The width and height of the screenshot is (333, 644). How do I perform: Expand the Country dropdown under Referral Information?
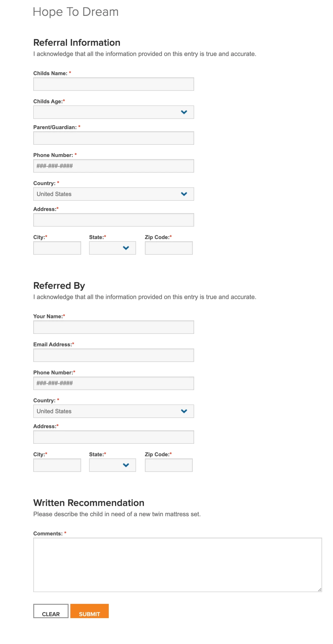113,194
